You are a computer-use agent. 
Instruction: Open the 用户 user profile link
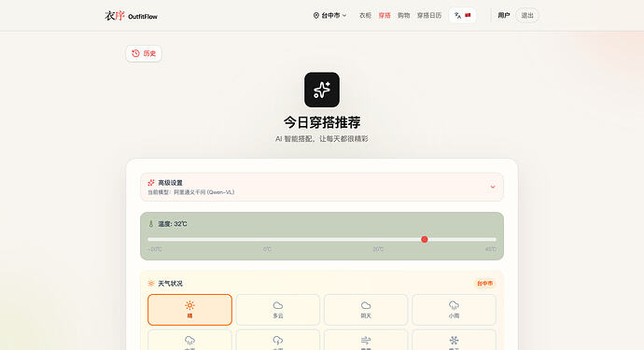504,16
